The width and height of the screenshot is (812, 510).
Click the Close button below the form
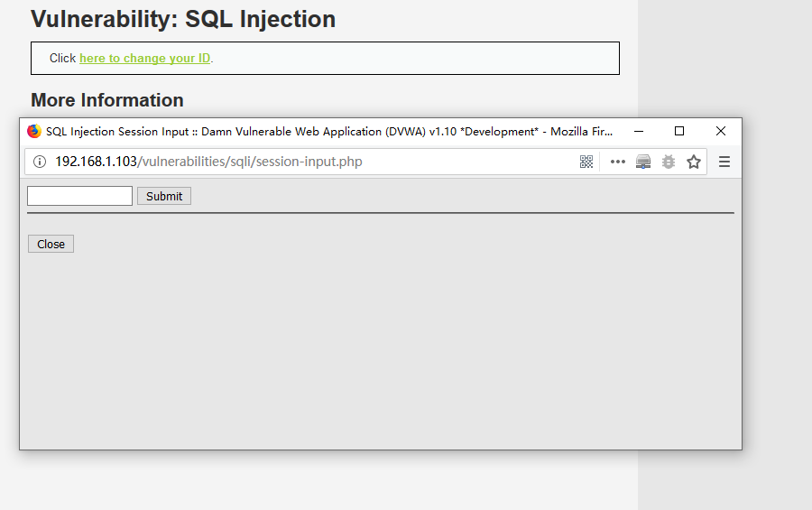(x=51, y=245)
